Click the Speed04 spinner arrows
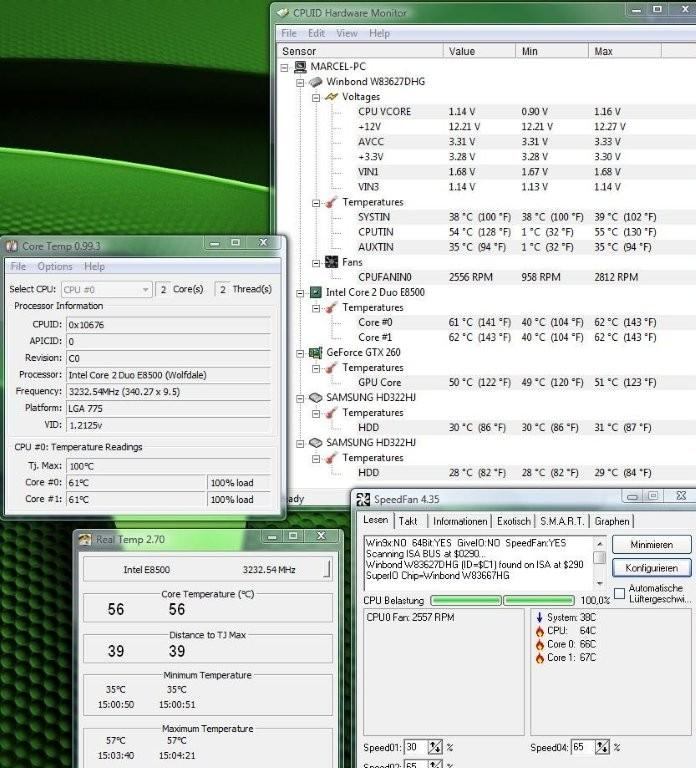Screen dimensions: 696x768 point(602,747)
